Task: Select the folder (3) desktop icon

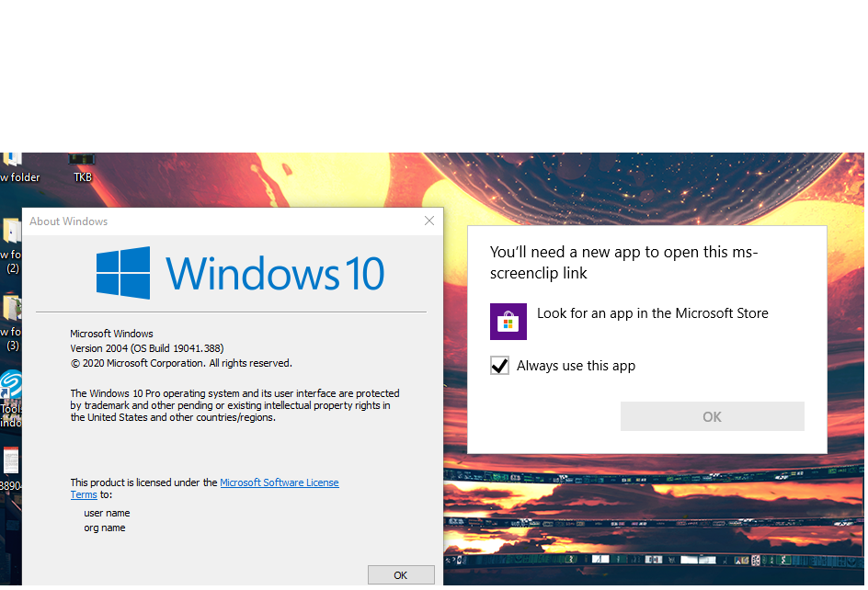Action: tap(11, 323)
